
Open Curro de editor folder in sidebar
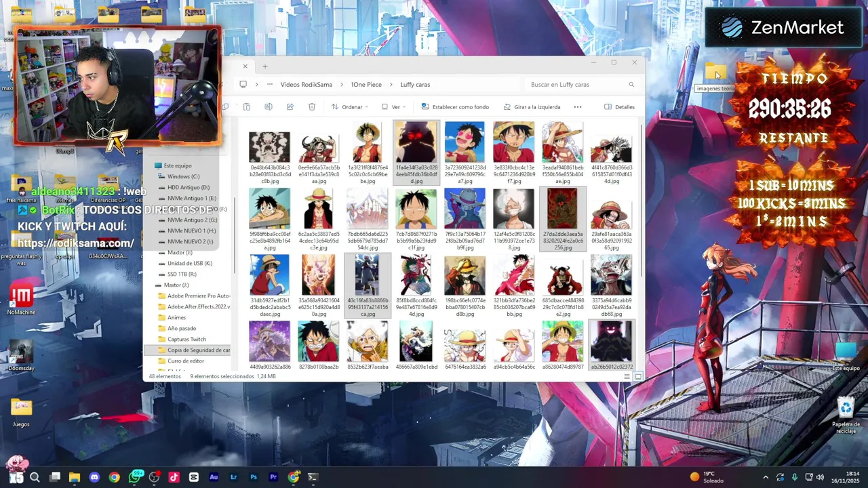(x=186, y=361)
